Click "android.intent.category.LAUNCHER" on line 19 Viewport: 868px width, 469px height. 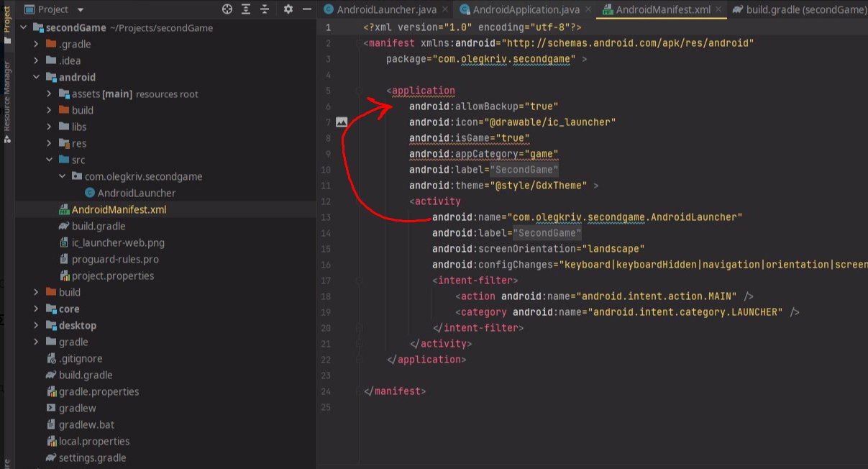[685, 312]
